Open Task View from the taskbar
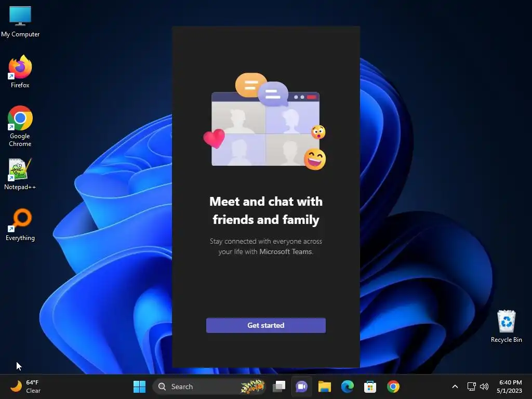Viewport: 532px width, 399px height. pos(279,387)
